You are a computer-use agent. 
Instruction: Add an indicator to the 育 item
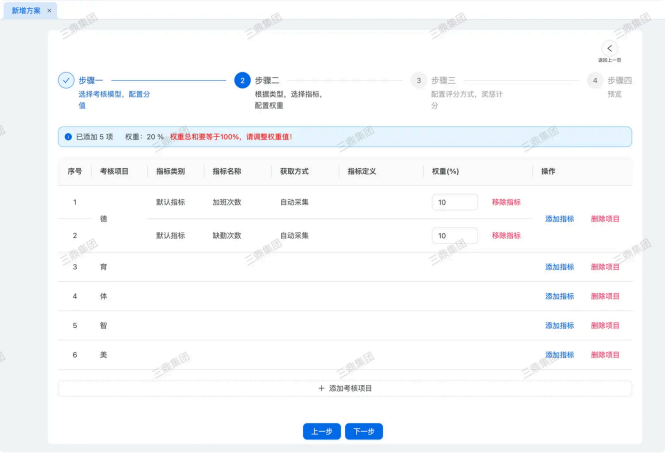pyautogui.click(x=559, y=267)
